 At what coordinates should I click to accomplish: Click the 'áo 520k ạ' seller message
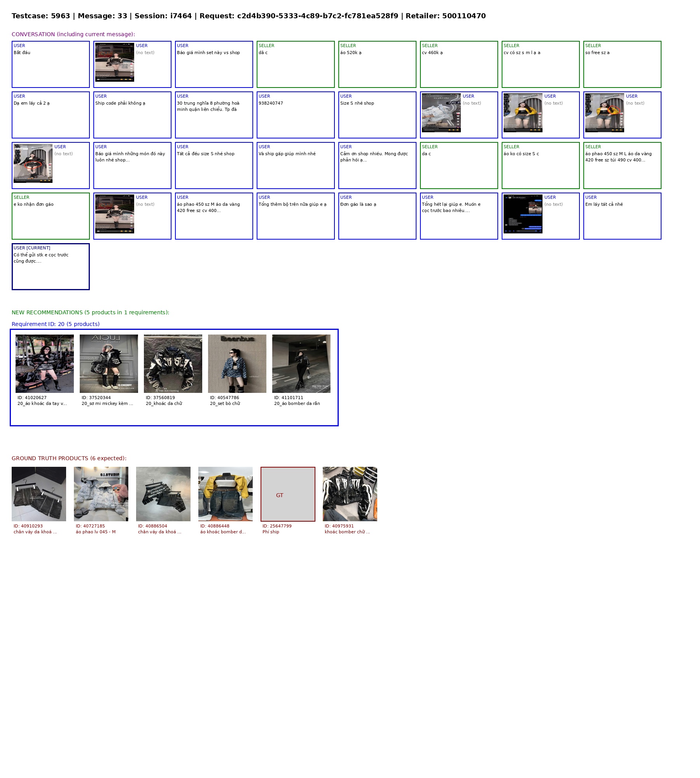coord(377,64)
